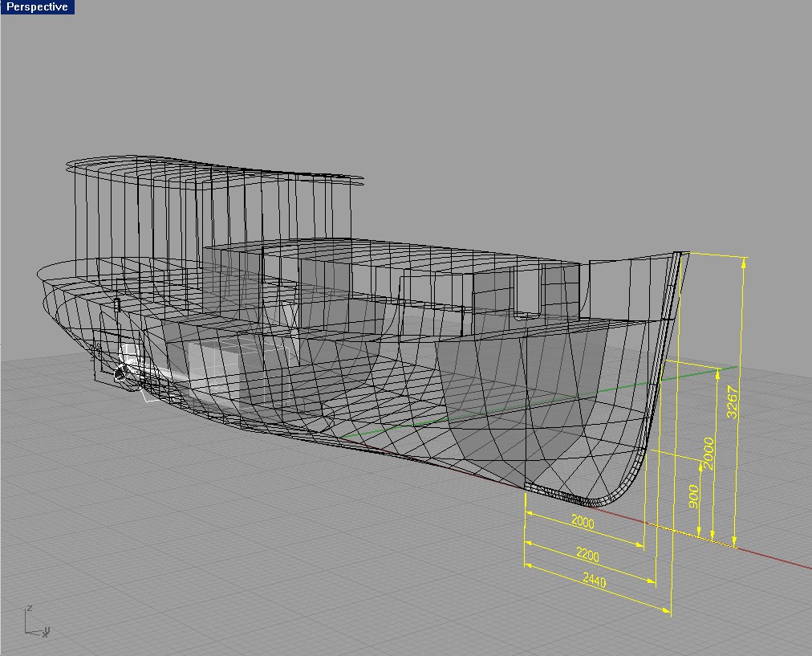Click the world axes icon
The height and width of the screenshot is (656, 812).
(36, 621)
